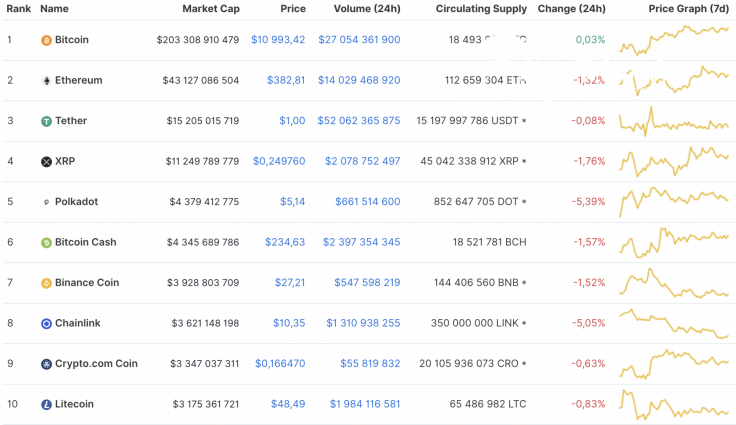Click Litecoin volume $1 984 116 581
This screenshot has height=425, width=736.
click(x=365, y=404)
